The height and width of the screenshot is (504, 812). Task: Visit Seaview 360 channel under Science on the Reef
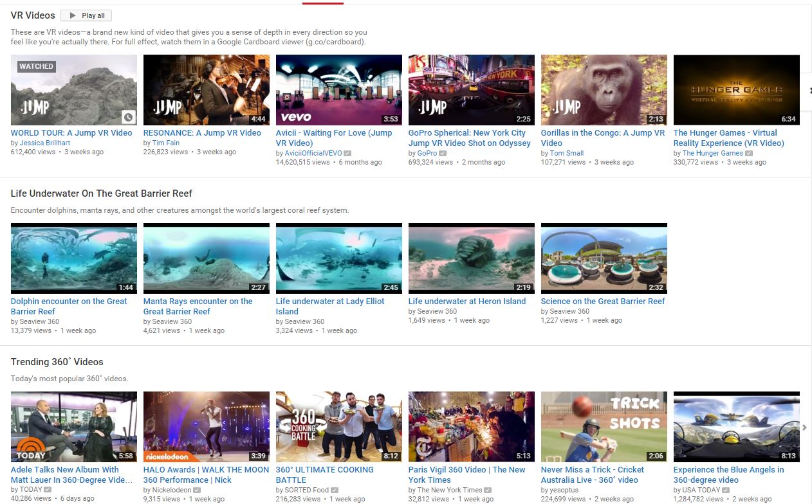click(x=569, y=311)
